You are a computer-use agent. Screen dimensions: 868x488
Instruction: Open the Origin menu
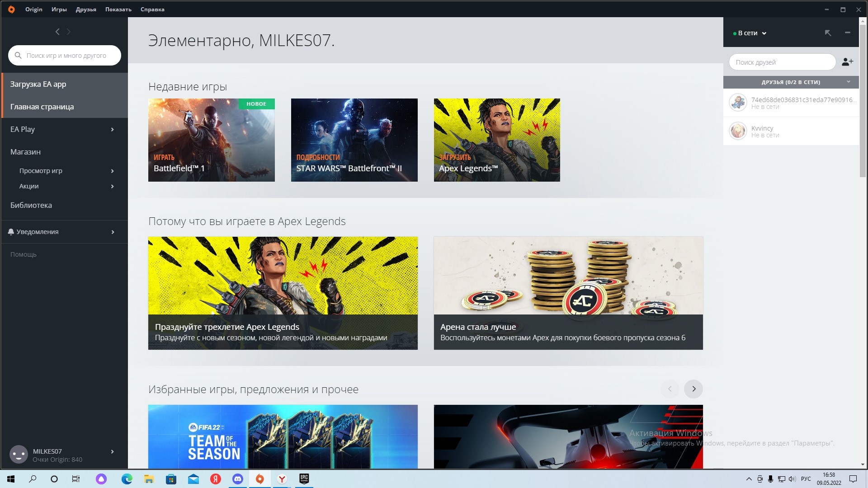pos(34,9)
